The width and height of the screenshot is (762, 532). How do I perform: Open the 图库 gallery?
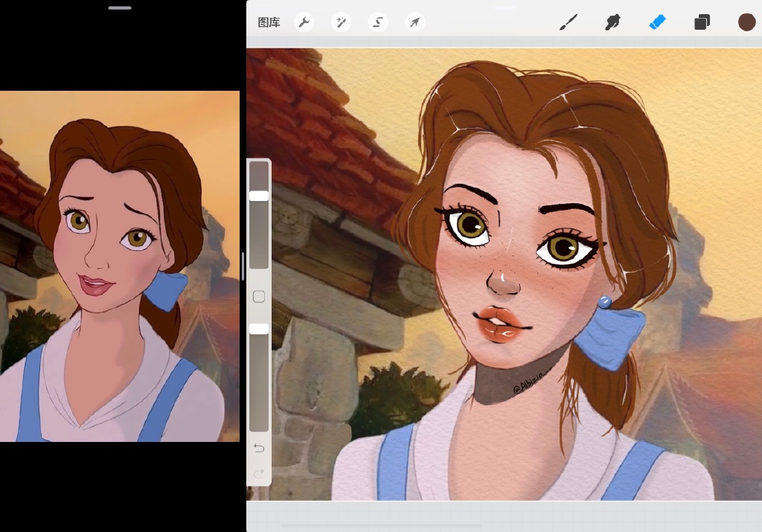pos(269,22)
